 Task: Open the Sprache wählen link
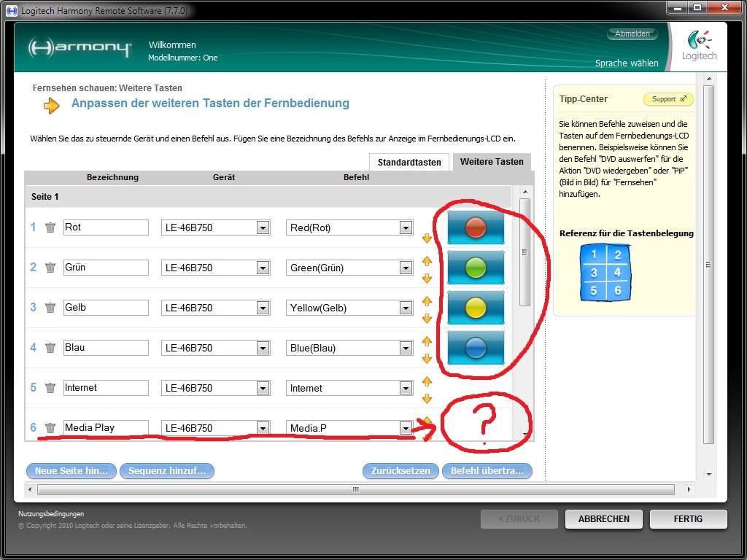[x=626, y=63]
